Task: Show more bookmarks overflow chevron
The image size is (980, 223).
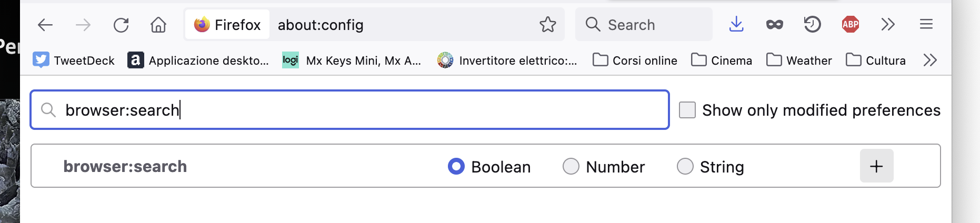Action: click(930, 60)
